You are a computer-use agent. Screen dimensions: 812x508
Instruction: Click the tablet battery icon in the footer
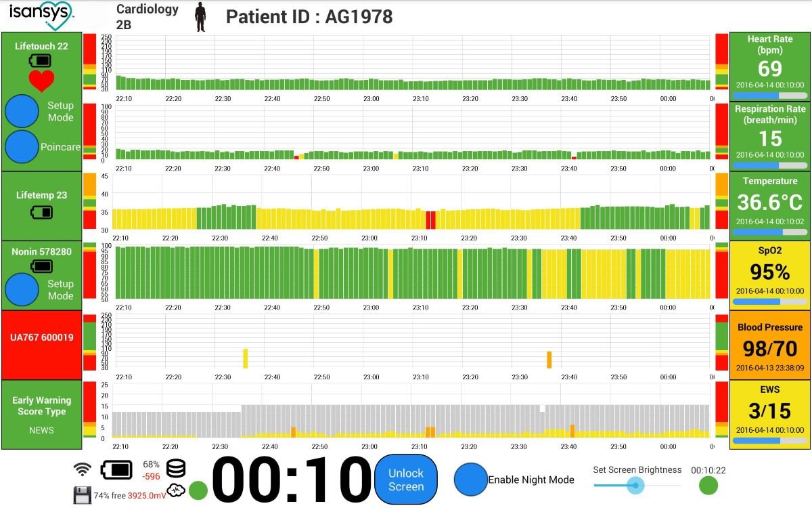(118, 469)
